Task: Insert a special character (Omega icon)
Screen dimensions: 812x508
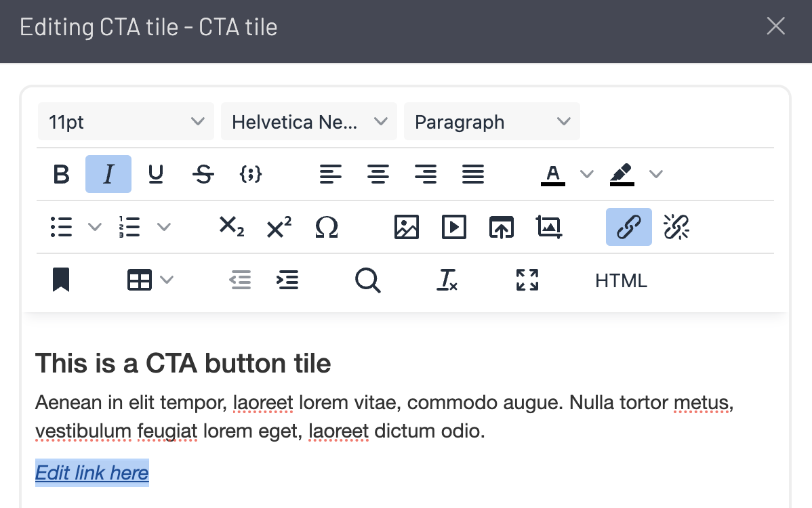Action: (327, 227)
